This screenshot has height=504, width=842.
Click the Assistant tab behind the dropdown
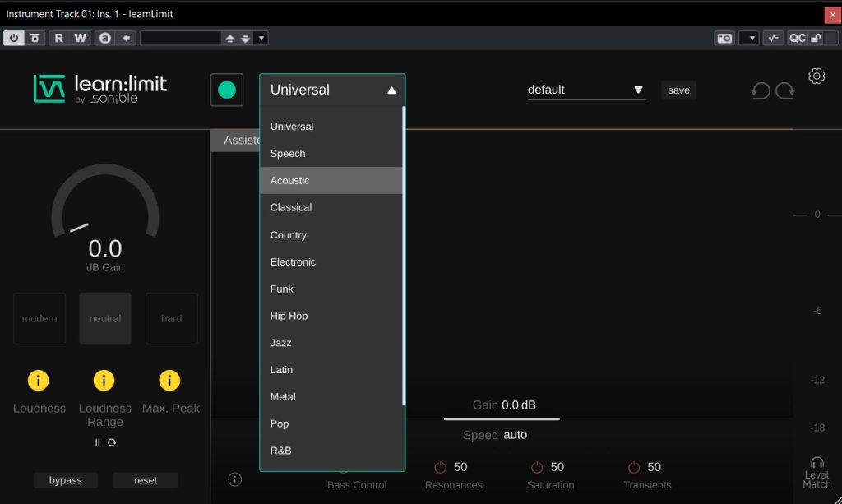pos(236,140)
